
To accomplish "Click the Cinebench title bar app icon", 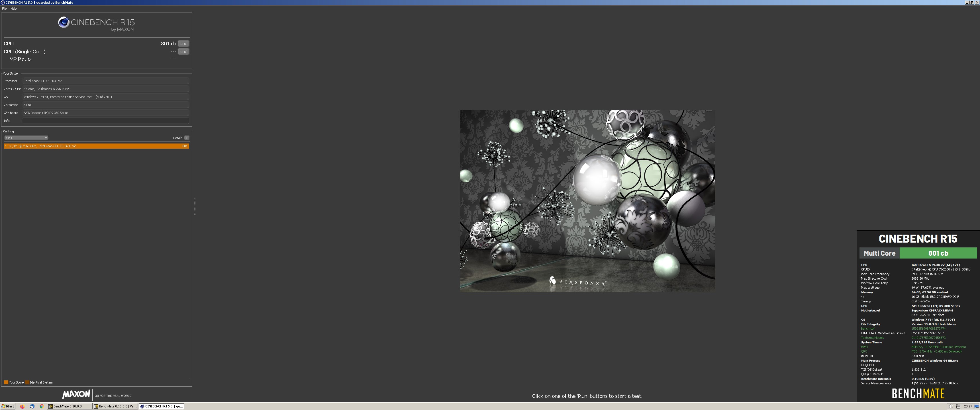I will tap(3, 2).
